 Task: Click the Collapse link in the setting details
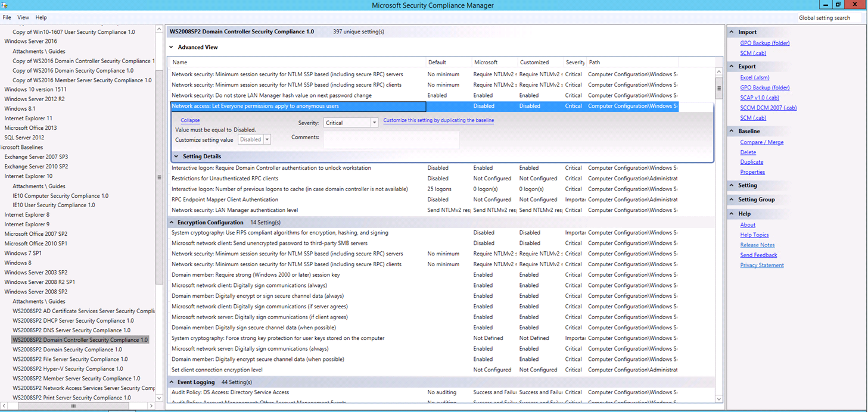pyautogui.click(x=190, y=120)
